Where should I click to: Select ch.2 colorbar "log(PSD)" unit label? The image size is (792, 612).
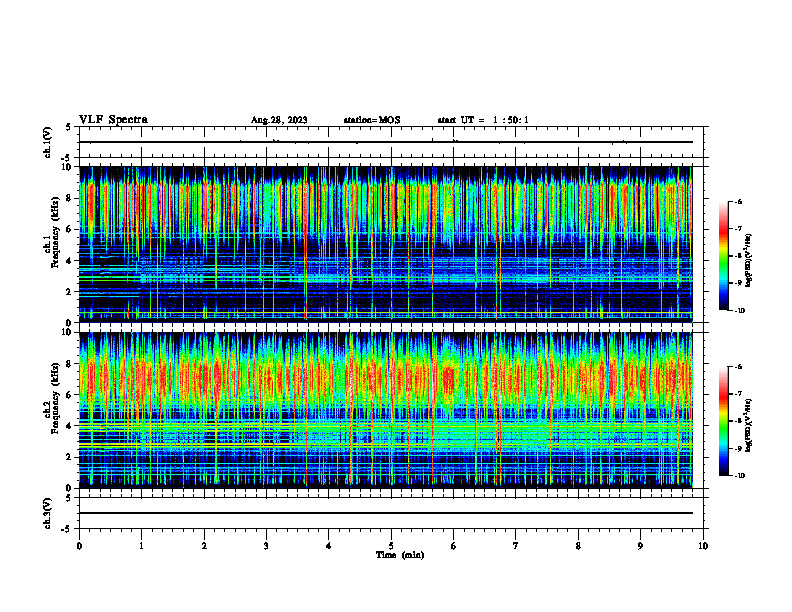pyautogui.click(x=749, y=425)
